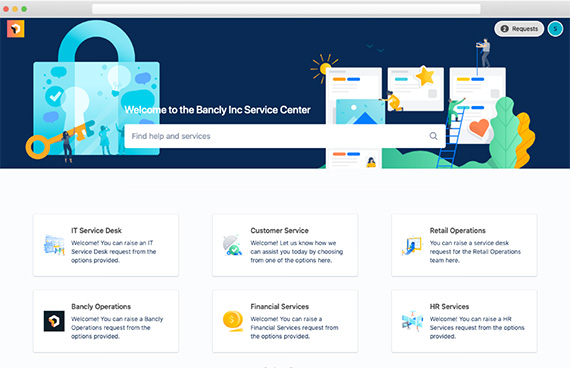Click the IT Service Desk icon
This screenshot has height=368, width=570.
(x=54, y=245)
